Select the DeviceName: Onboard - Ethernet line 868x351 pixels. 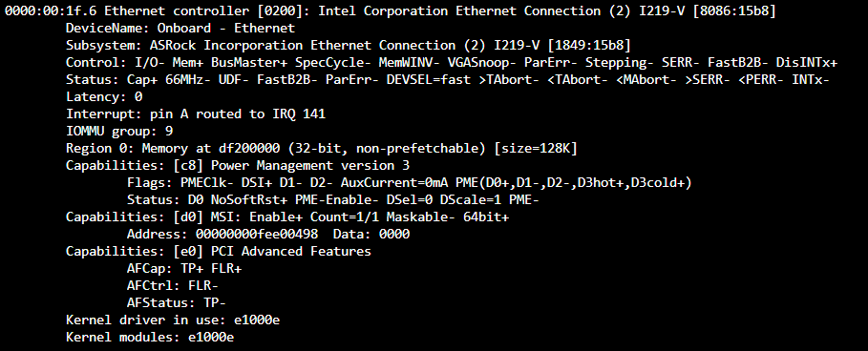coord(180,29)
